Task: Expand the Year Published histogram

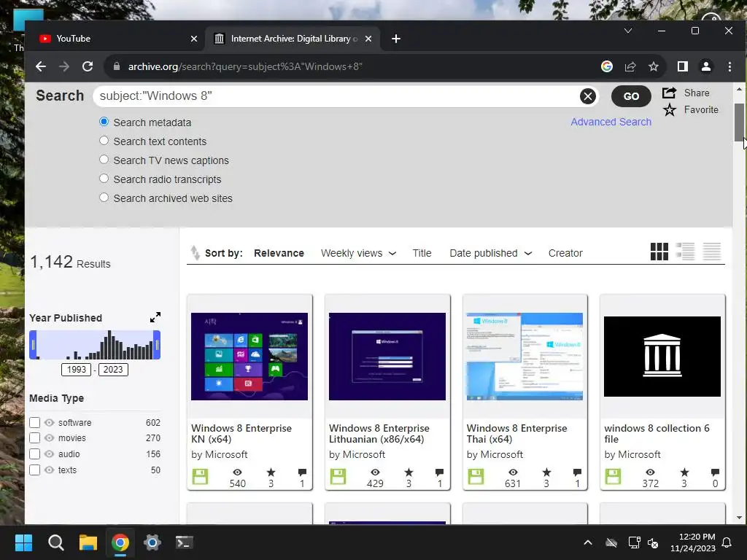Action: tap(155, 317)
